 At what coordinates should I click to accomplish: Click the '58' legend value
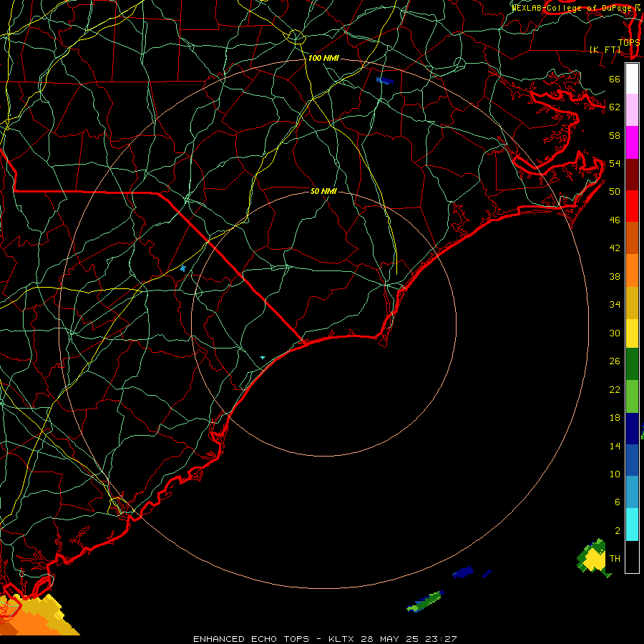click(615, 135)
